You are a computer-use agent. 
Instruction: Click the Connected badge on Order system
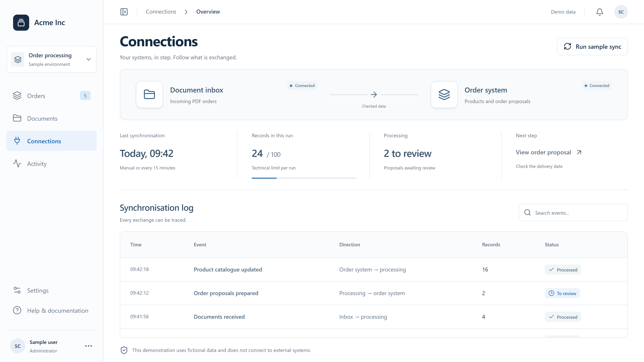[597, 85]
